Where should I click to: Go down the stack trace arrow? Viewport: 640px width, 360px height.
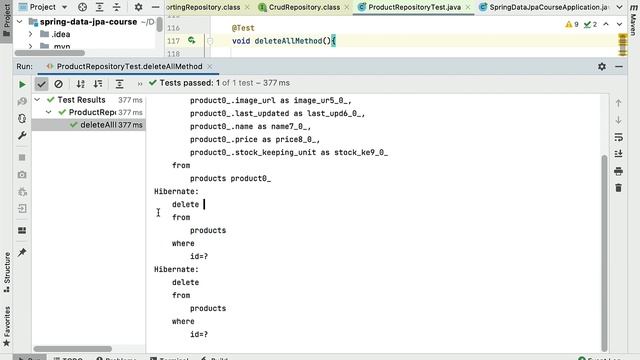[x=618, y=120]
